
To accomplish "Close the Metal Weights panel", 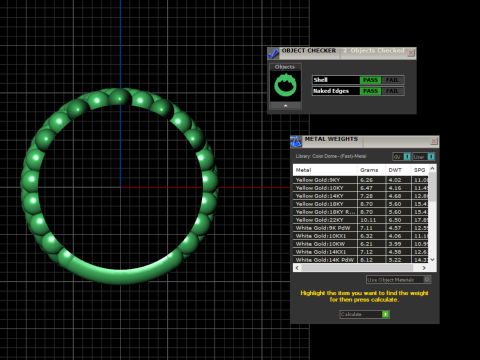I will [x=434, y=141].
